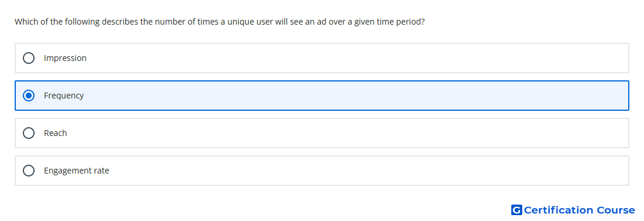The height and width of the screenshot is (221, 644).
Task: Click the empty circle beside Engagement rate
Action: point(29,171)
